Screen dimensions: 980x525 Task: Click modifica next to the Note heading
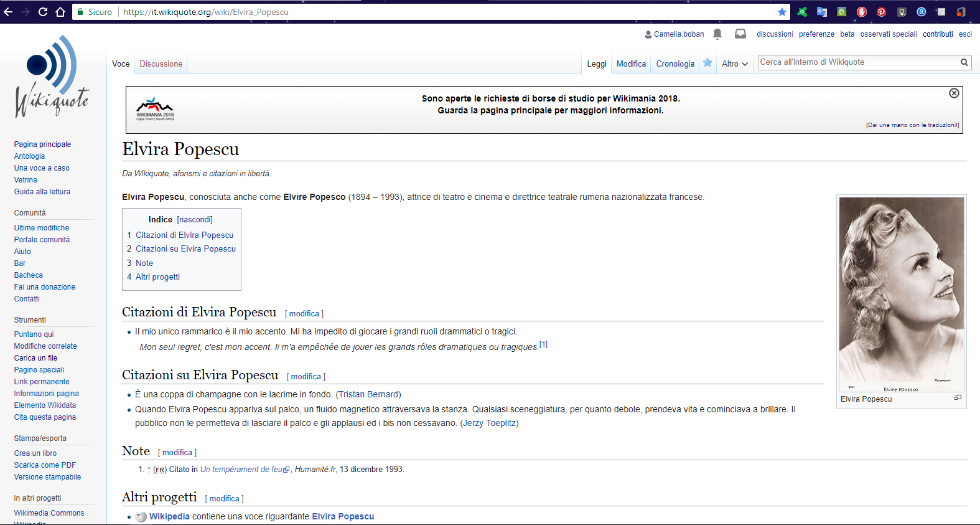pos(177,453)
